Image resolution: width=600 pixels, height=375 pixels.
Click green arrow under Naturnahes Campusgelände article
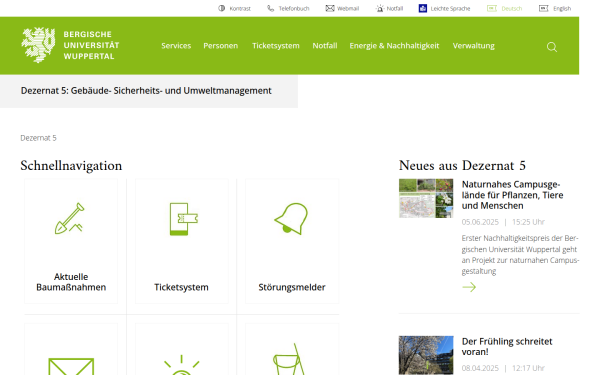pos(469,287)
